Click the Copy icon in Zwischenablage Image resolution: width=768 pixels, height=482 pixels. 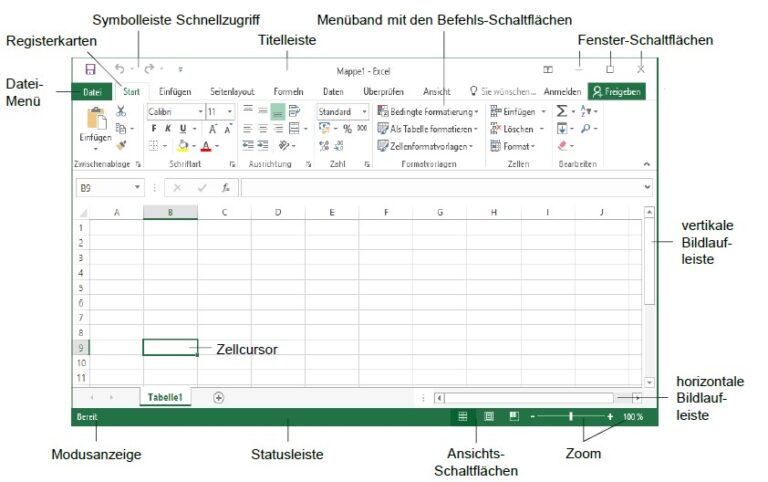pyautogui.click(x=120, y=128)
